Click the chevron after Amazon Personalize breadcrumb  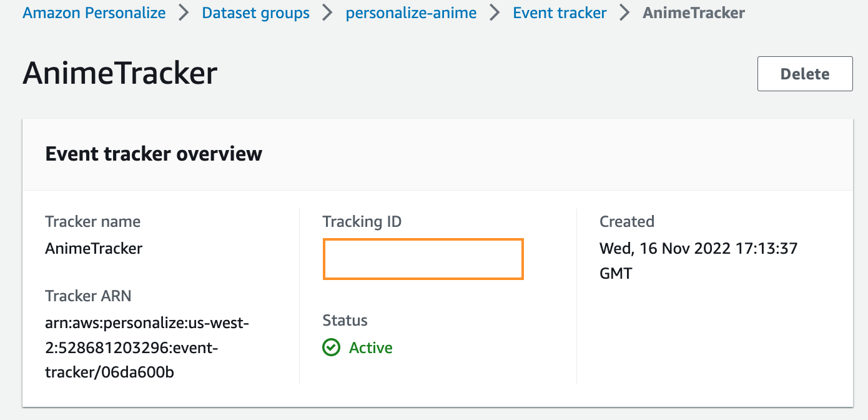tap(184, 13)
